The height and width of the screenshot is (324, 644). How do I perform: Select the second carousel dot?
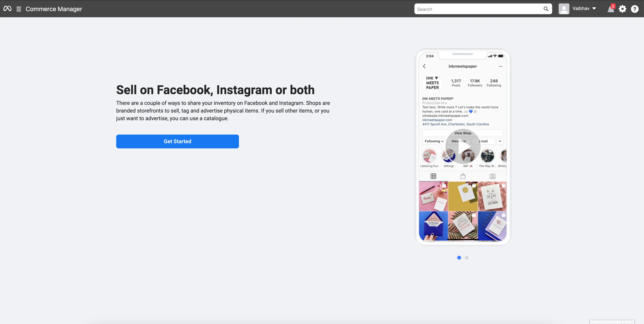pyautogui.click(x=467, y=257)
